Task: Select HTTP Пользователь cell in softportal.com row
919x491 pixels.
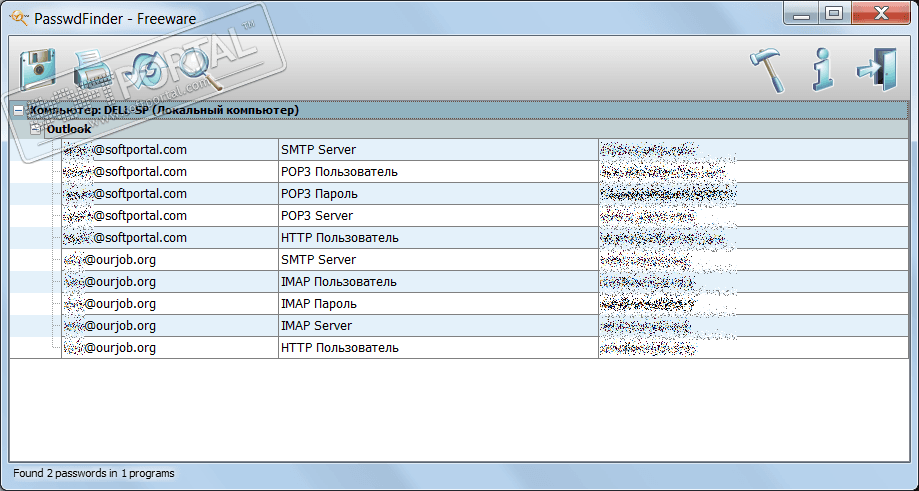Action: 438,237
